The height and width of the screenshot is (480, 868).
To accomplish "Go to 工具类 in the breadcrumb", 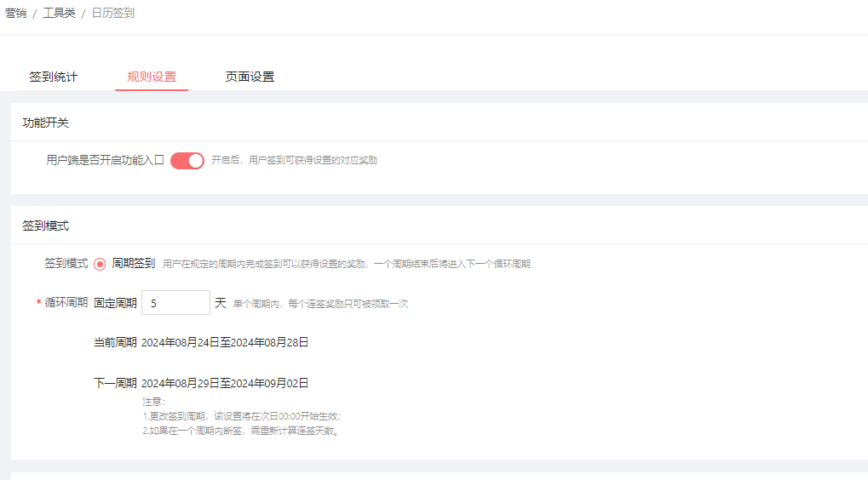I will coord(59,13).
